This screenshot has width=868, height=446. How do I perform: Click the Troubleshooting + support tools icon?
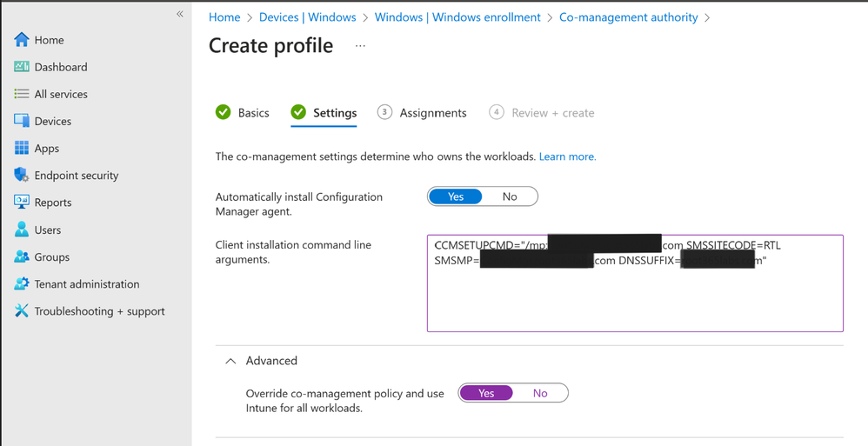click(22, 311)
